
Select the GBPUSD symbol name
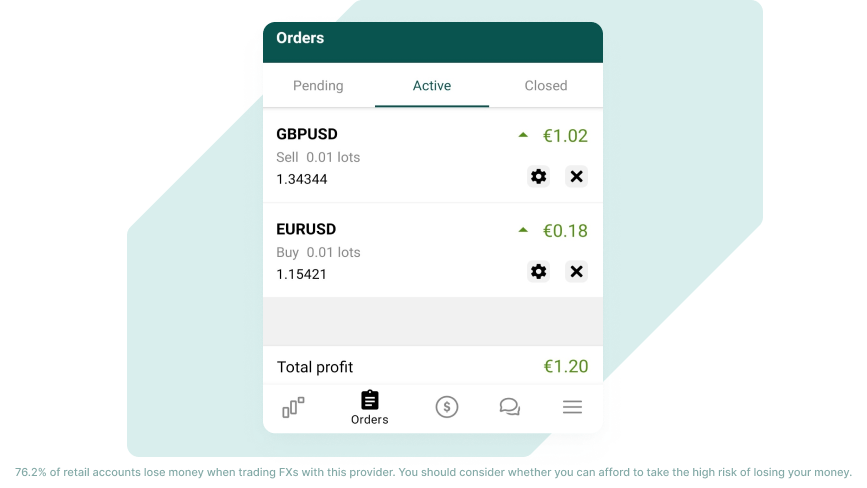pyautogui.click(x=307, y=134)
